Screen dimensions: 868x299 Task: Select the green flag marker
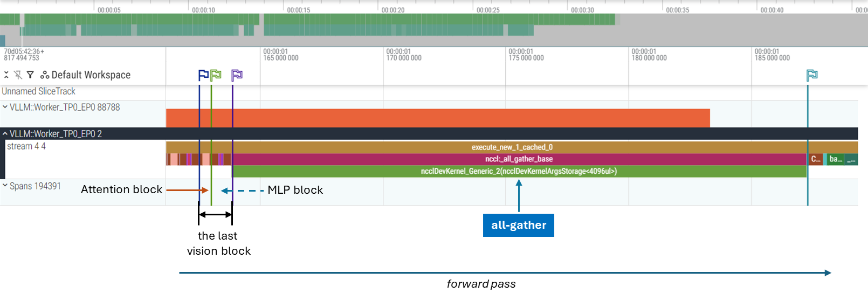pos(216,75)
